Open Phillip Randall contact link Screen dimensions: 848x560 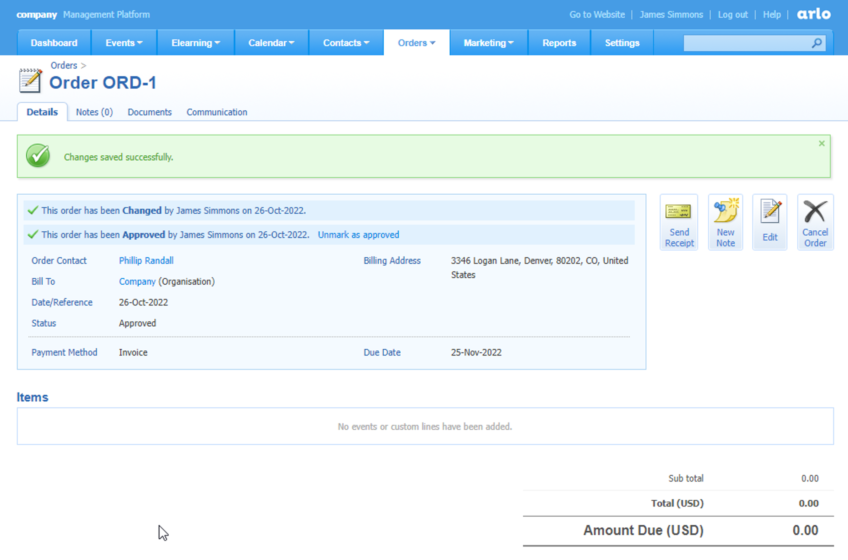point(146,261)
